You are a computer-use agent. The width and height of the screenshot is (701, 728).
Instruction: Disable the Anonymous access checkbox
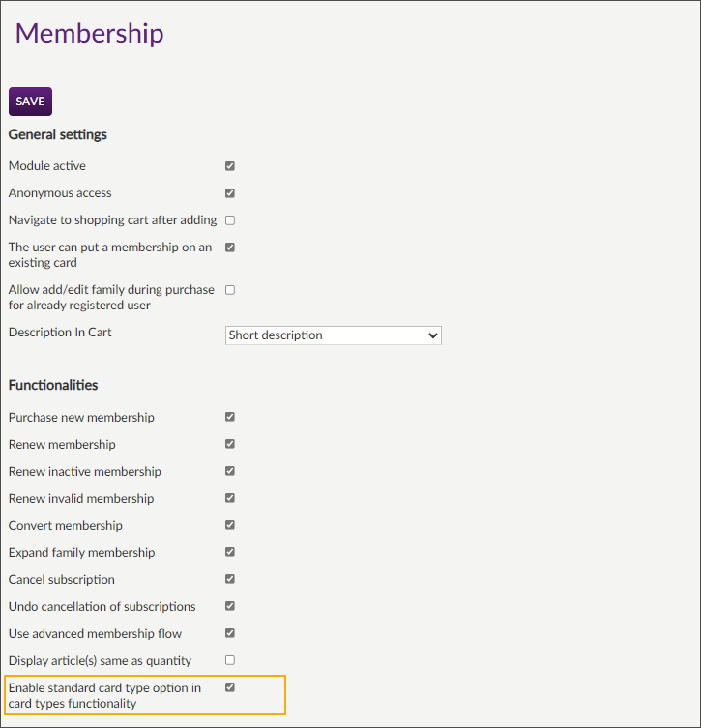(x=230, y=193)
